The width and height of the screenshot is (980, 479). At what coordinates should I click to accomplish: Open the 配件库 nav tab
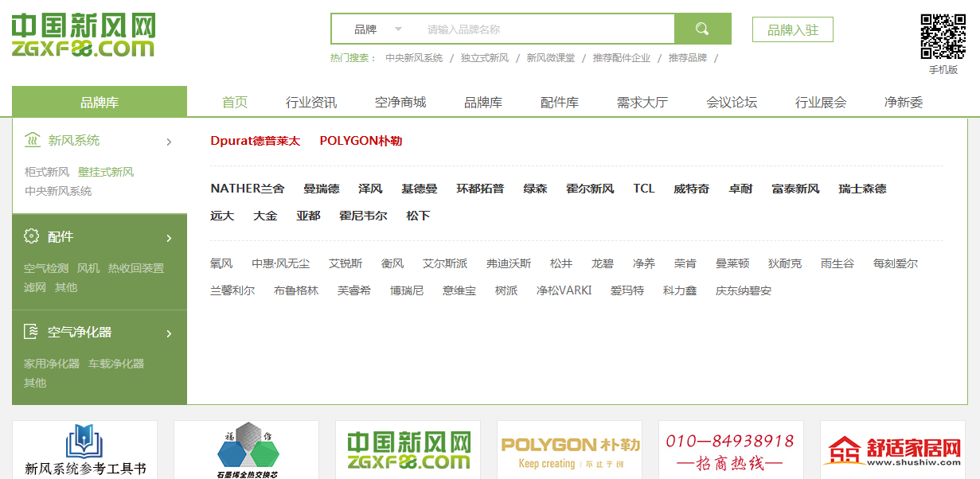coord(560,102)
